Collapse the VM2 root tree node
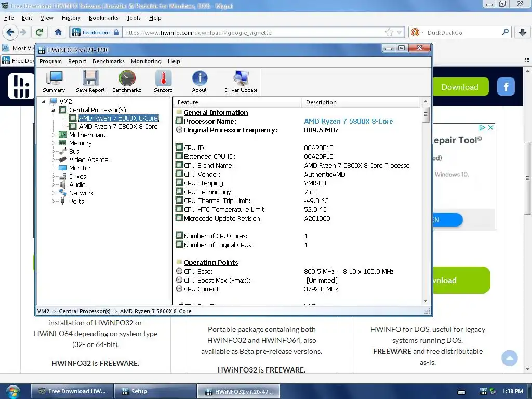Image resolution: width=532 pixels, height=399 pixels. (x=44, y=101)
